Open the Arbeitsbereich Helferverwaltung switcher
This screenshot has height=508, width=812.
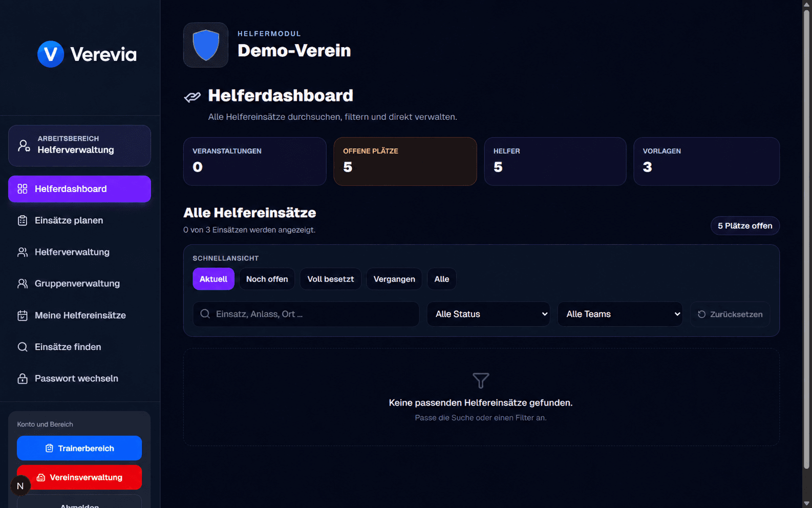(79, 145)
